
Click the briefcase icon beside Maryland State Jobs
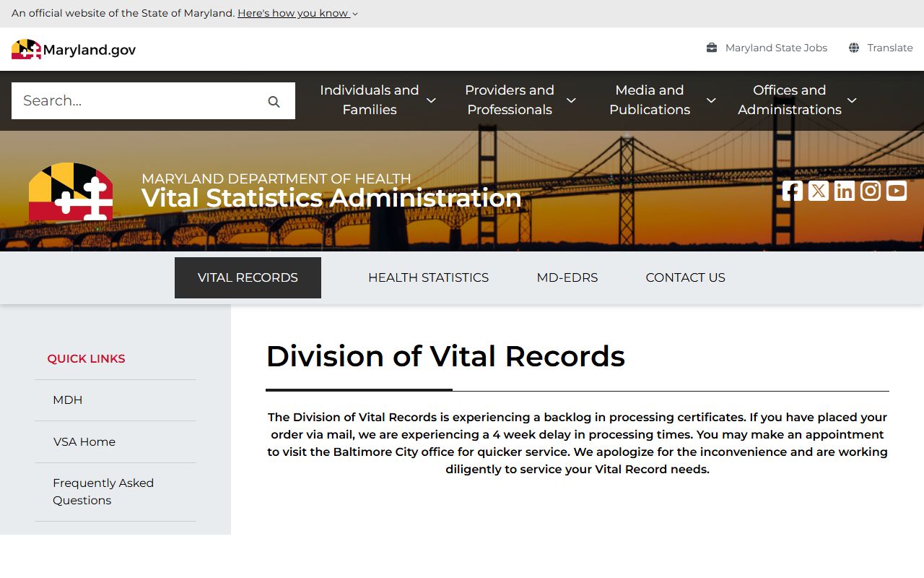pyautogui.click(x=712, y=48)
